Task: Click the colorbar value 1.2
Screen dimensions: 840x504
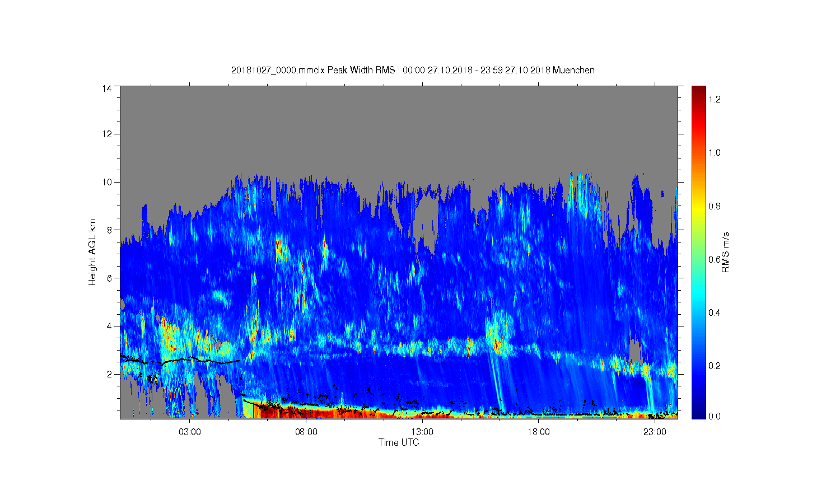Action: click(x=715, y=99)
